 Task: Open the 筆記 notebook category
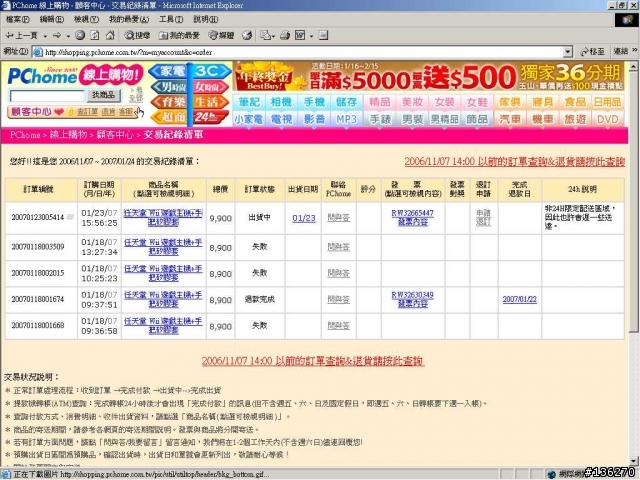[249, 102]
